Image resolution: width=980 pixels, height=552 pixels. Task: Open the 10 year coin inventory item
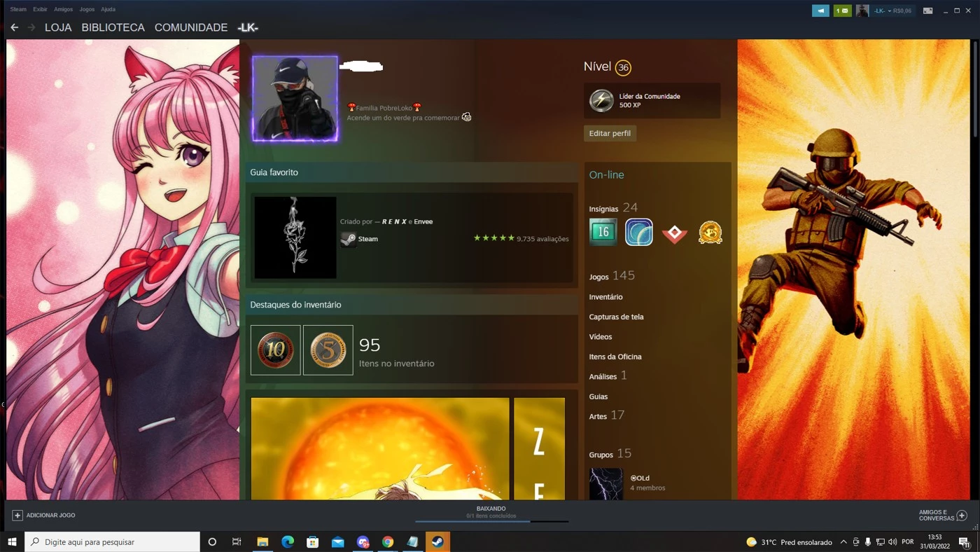point(276,350)
